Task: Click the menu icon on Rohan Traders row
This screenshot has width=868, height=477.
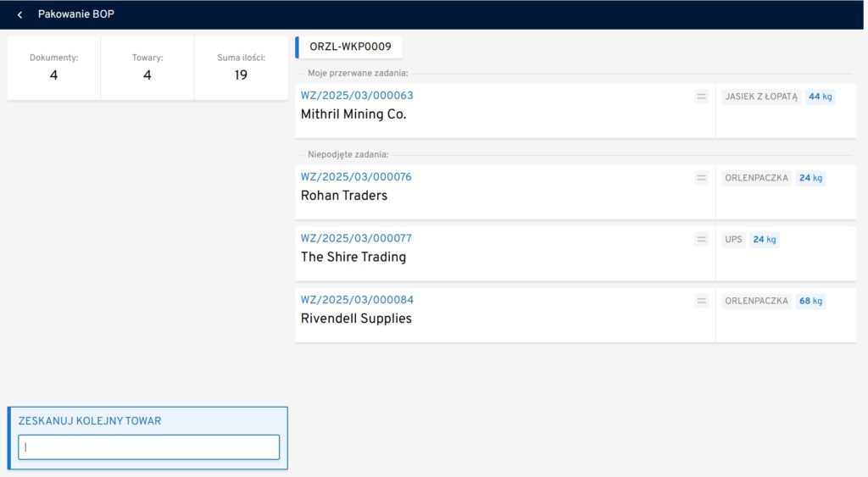Action: click(701, 178)
